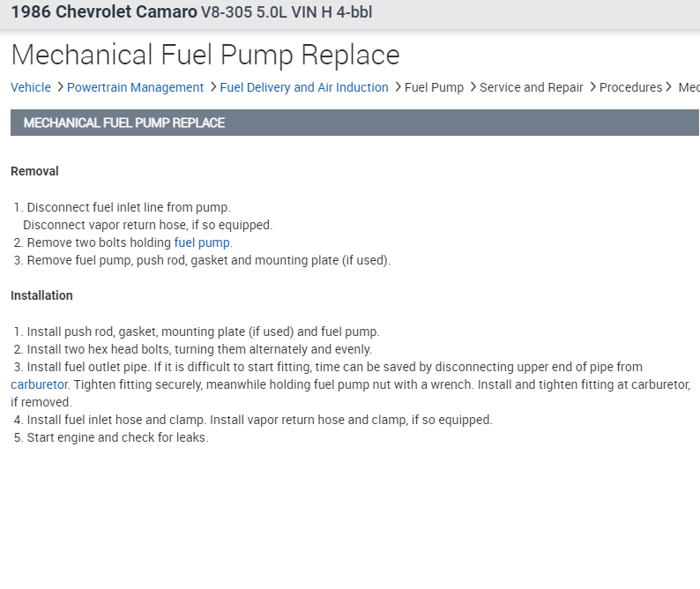Select the Fuel Pump breadcrumb item
This screenshot has width=700, height=589.
434,87
